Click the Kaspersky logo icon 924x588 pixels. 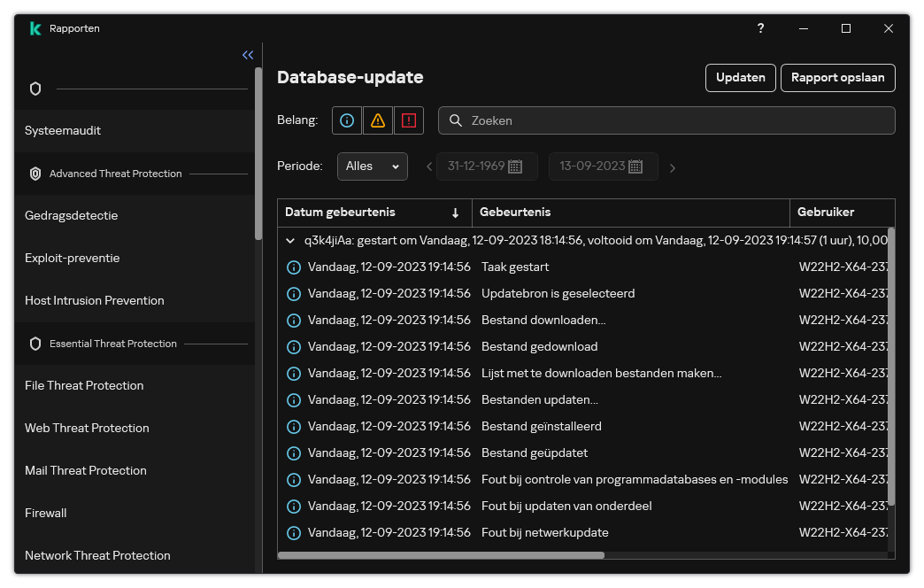35,28
